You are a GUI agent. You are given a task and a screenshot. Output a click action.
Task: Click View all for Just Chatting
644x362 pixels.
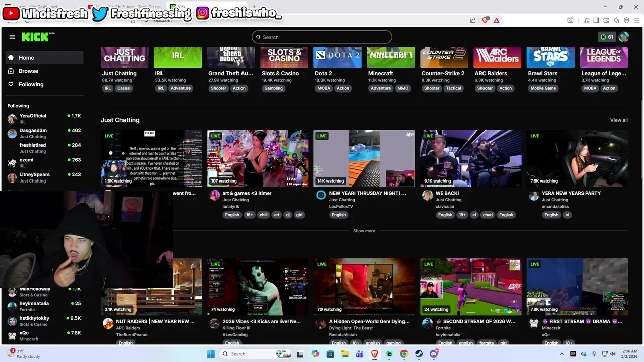point(619,120)
